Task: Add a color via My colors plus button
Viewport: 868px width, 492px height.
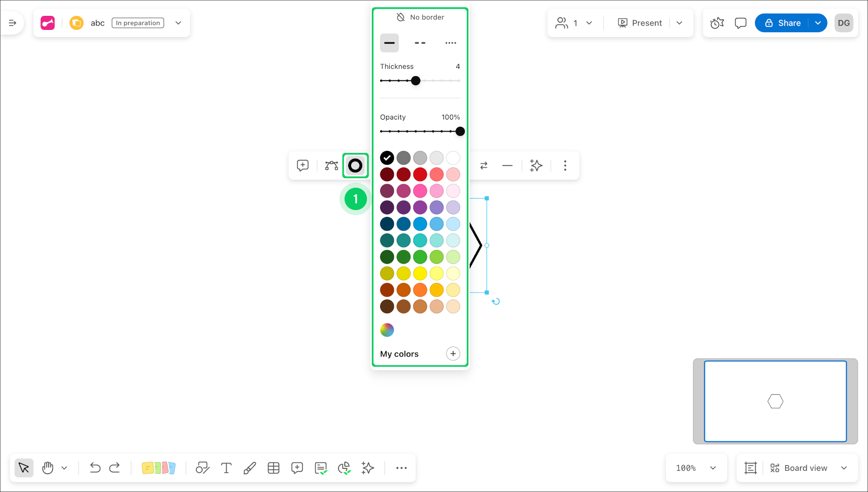Action: (x=453, y=353)
